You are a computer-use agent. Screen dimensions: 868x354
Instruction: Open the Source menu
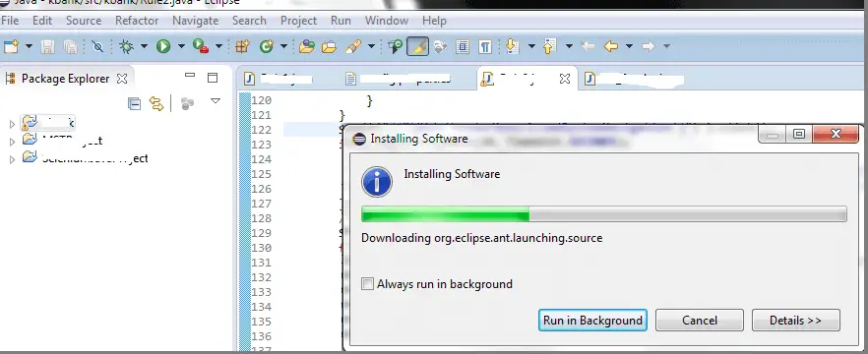(x=84, y=21)
